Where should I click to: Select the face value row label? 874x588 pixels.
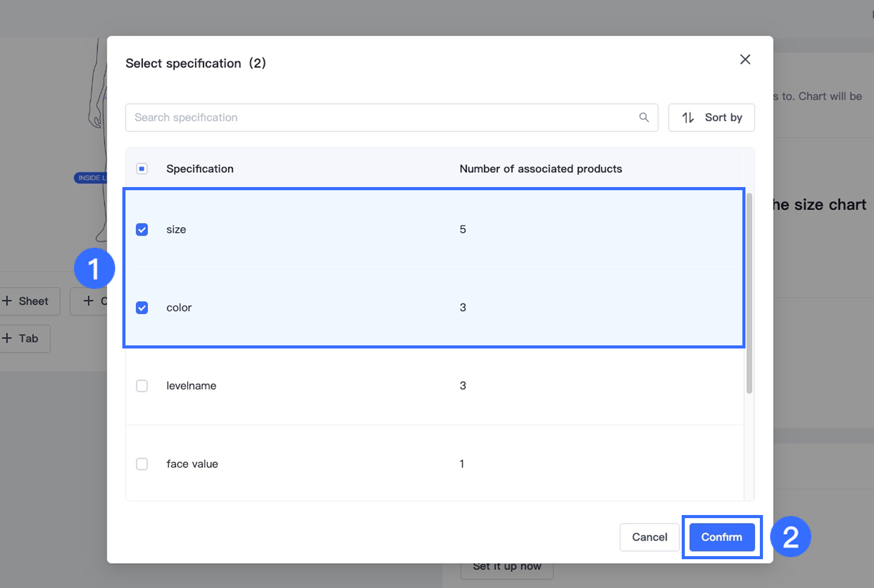[192, 464]
